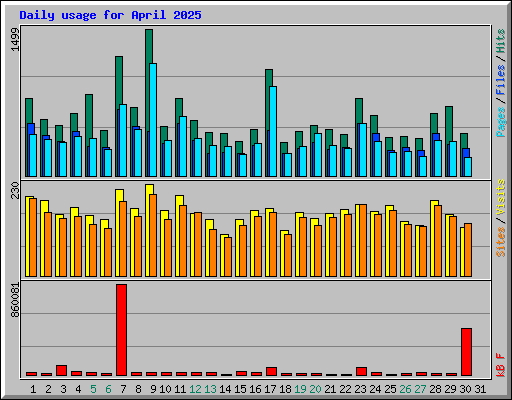Select day 9 on the x-axis

point(153,389)
